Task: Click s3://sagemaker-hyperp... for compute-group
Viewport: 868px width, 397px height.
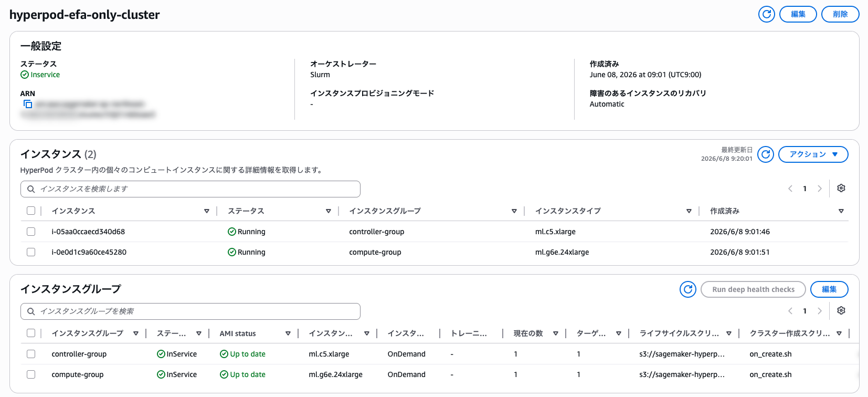Action: (x=682, y=374)
